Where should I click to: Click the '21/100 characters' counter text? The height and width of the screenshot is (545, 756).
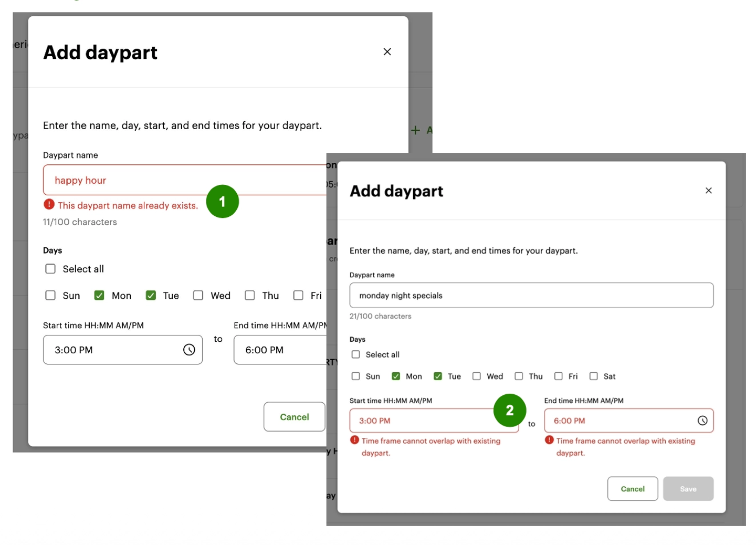click(x=381, y=316)
